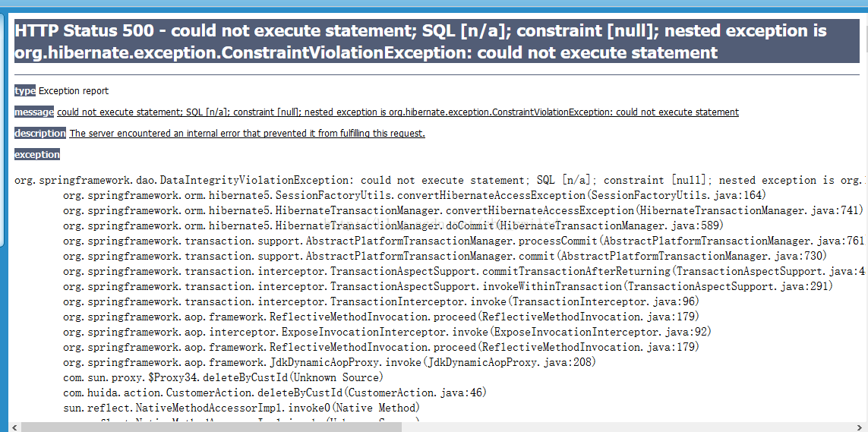Click the ExposeInvocationInterceptor.invoke stack line

click(387, 332)
